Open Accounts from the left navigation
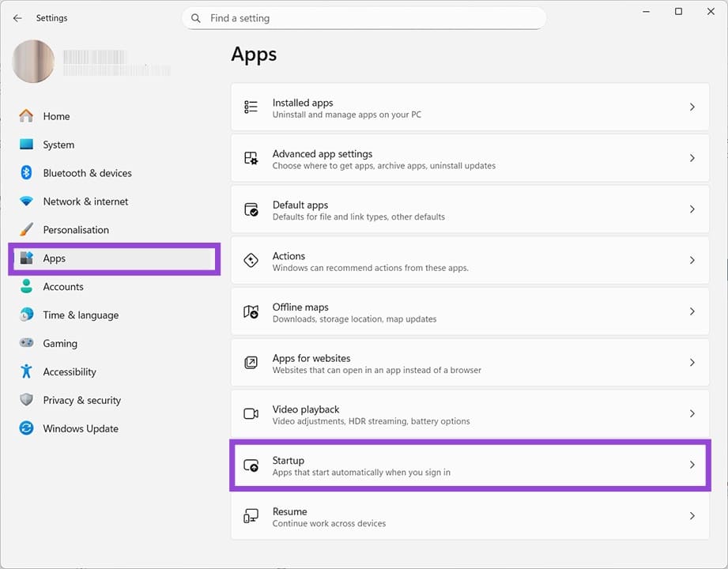The image size is (728, 569). 63,287
